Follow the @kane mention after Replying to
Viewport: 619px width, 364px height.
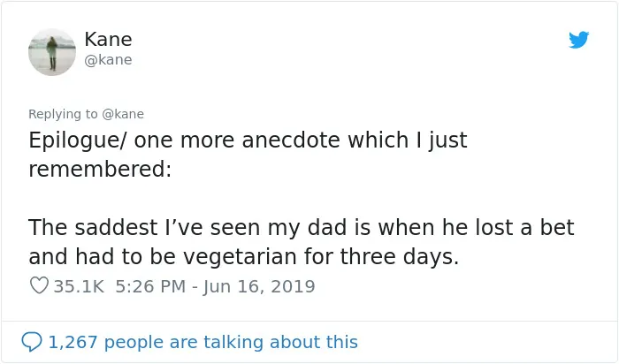[123, 114]
